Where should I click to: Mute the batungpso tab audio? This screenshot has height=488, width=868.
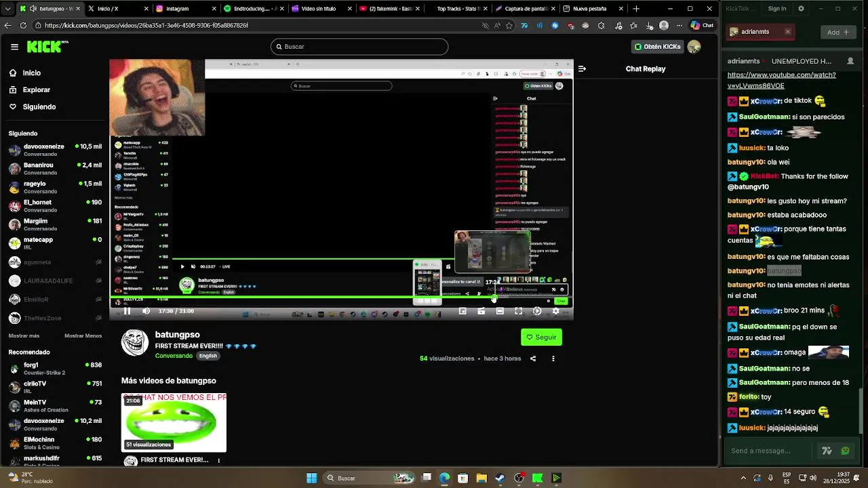coord(33,9)
